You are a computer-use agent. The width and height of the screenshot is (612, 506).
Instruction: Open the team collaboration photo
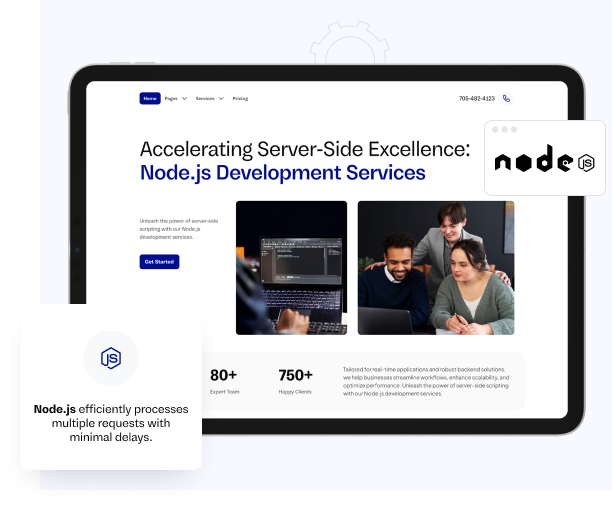[x=436, y=268]
